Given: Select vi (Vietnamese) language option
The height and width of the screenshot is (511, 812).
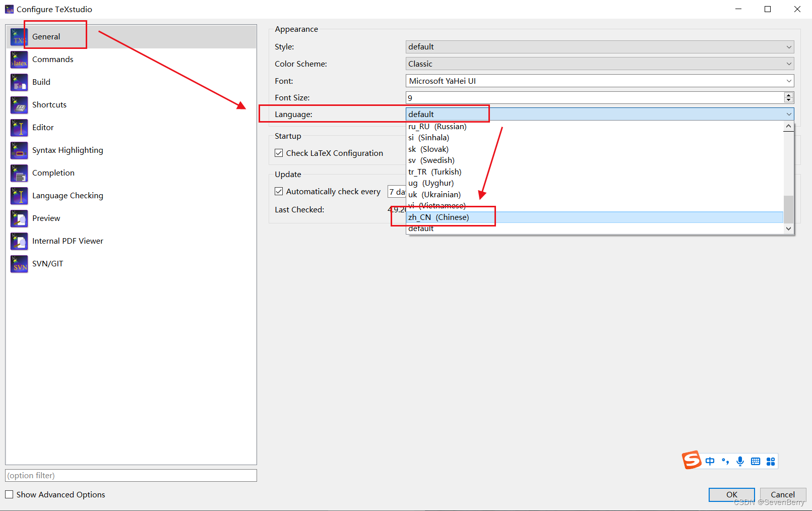Looking at the screenshot, I should [x=595, y=206].
